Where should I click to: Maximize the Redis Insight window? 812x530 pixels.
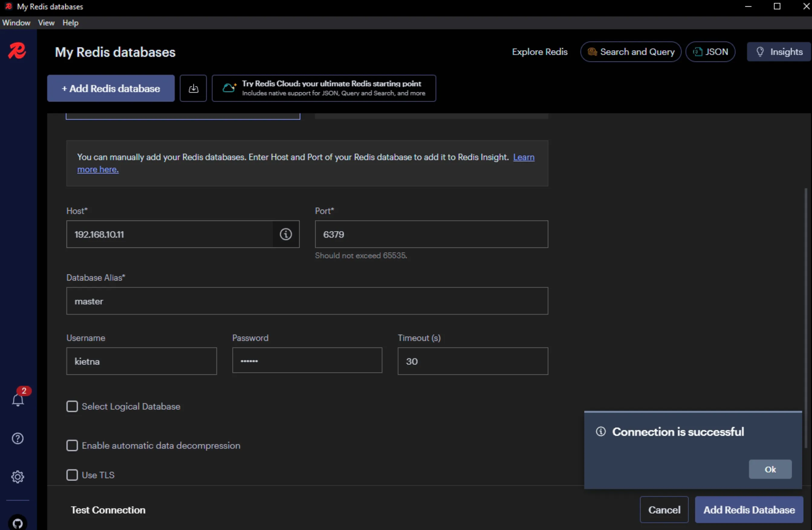tap(777, 6)
